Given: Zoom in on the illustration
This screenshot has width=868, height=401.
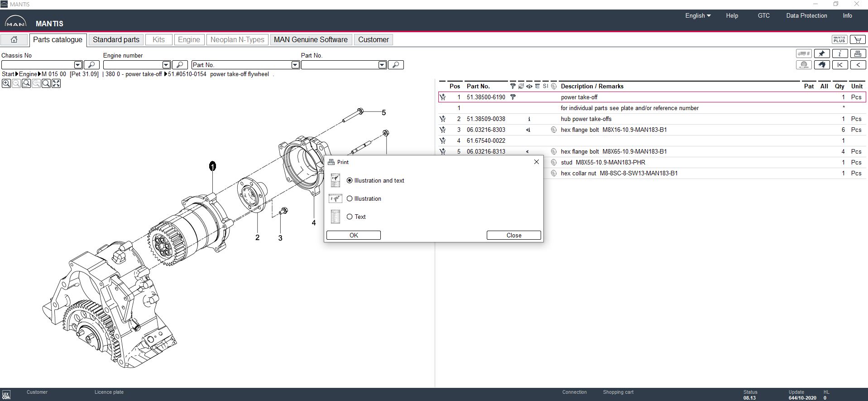Looking at the screenshot, I should click(6, 83).
